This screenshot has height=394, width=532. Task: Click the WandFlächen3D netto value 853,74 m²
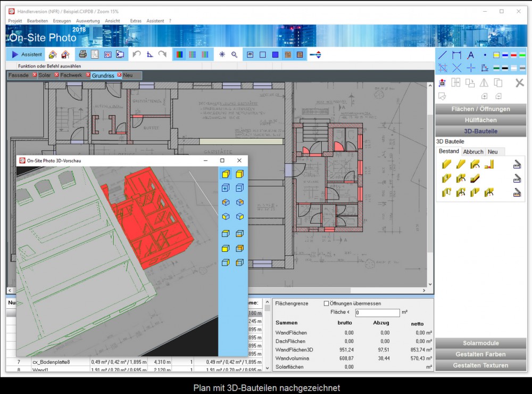[x=421, y=349]
